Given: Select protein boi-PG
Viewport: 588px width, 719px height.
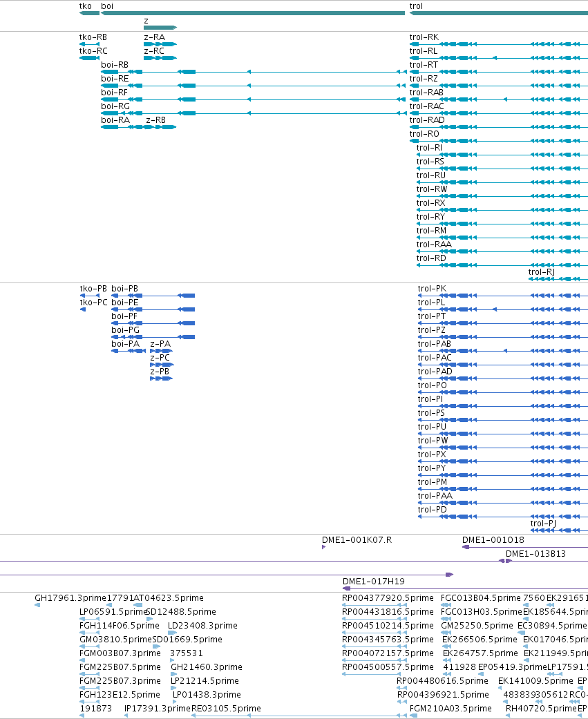Looking at the screenshot, I should click(125, 329).
